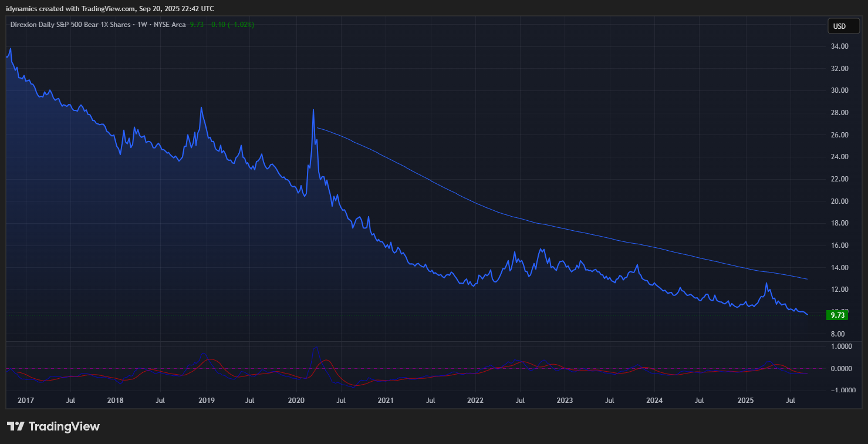Click the TradingView wordmark text at the bottom

[64, 426]
